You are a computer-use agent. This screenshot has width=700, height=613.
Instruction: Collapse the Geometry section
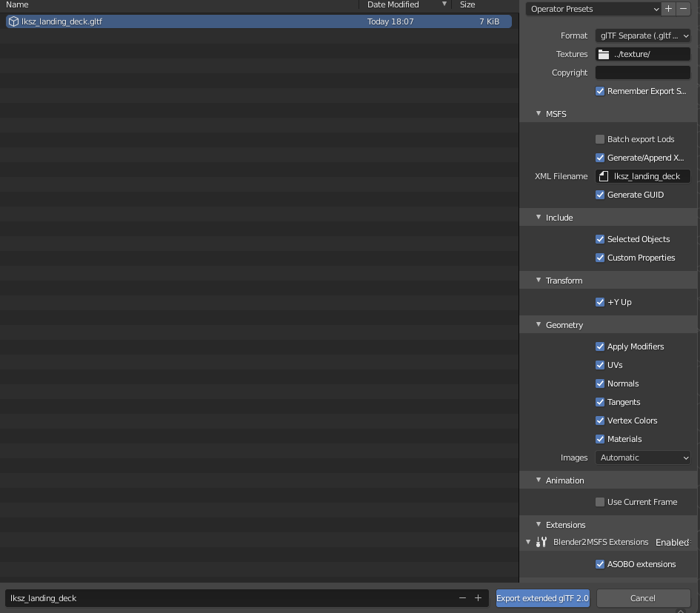tap(539, 324)
